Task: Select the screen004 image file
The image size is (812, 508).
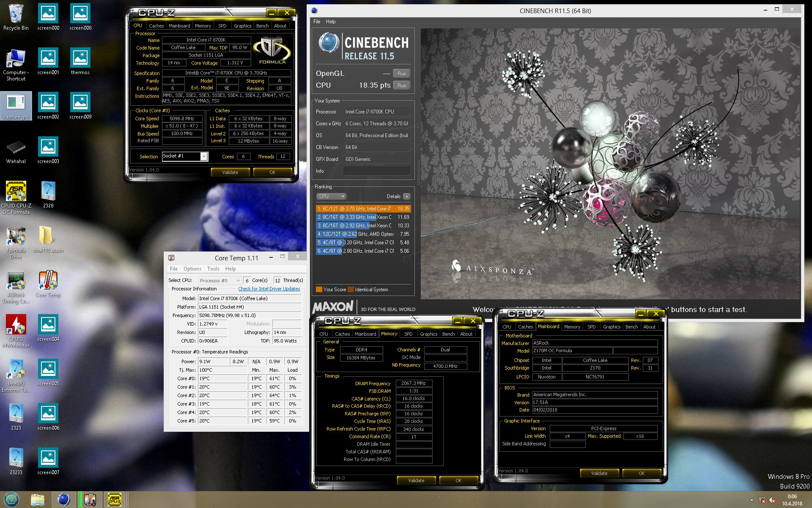Action: click(x=48, y=328)
